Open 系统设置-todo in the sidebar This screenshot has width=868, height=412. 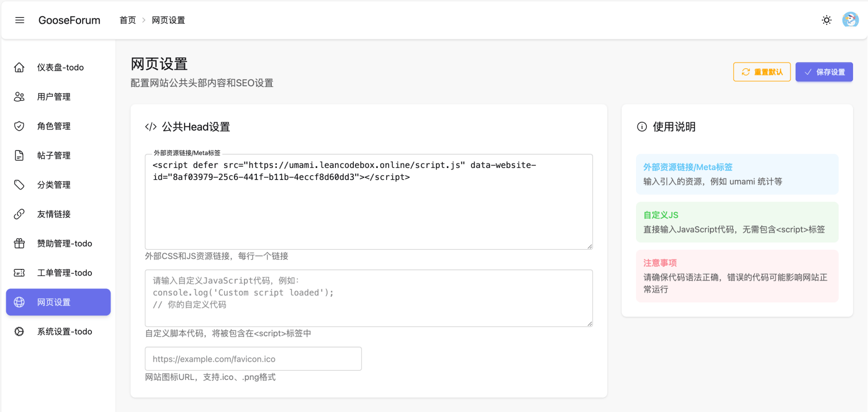[x=58, y=331]
